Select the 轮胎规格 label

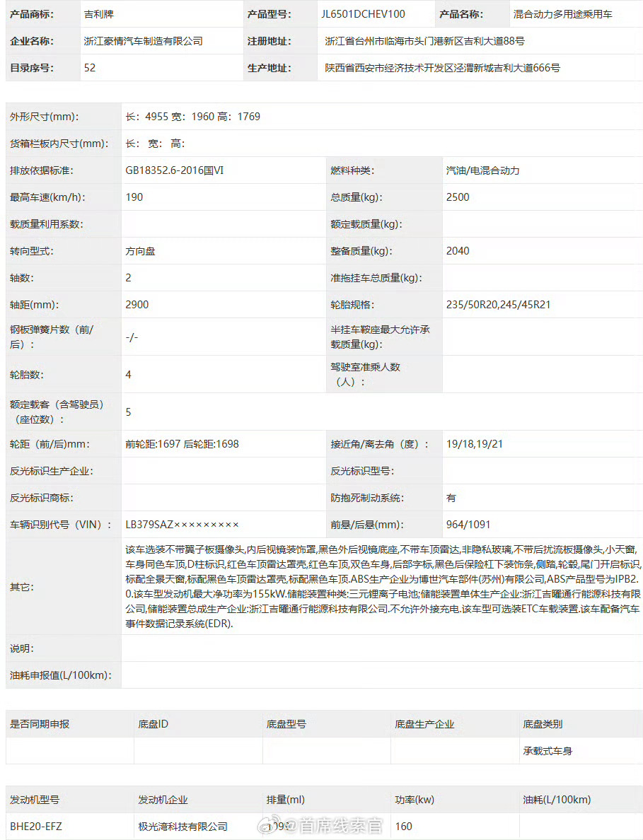pyautogui.click(x=352, y=305)
